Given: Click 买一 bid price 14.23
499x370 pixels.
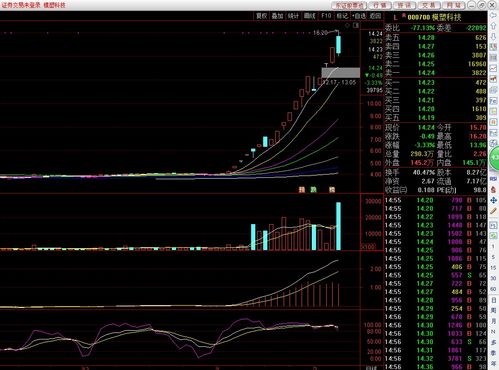Looking at the screenshot, I should pos(426,82).
